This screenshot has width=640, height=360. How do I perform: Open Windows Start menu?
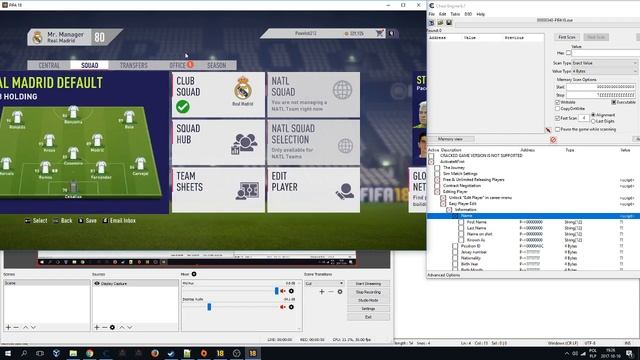(8, 353)
